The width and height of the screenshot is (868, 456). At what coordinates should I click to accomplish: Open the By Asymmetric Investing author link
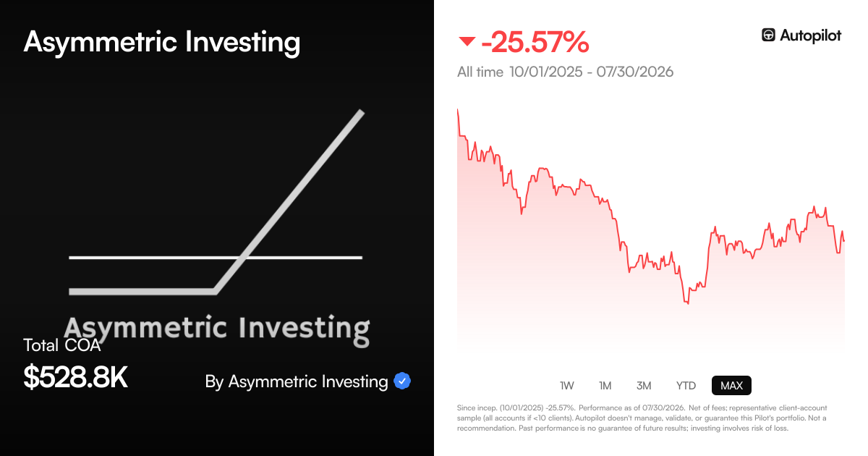click(297, 381)
